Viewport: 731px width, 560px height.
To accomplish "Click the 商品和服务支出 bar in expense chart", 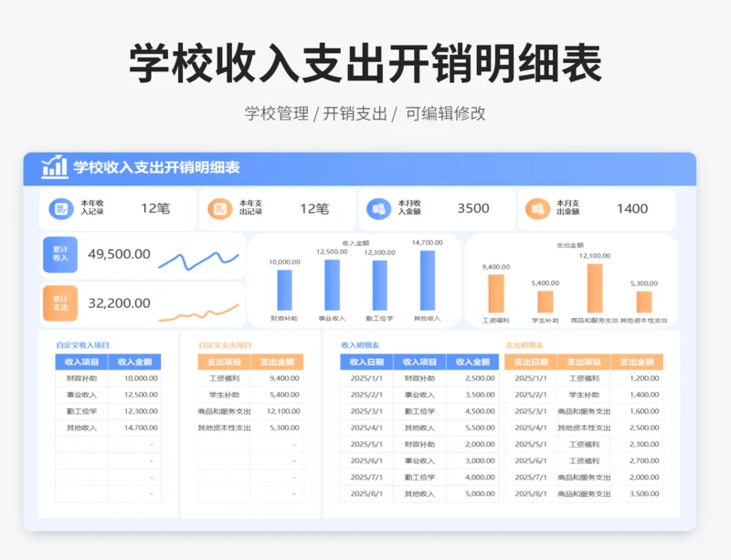I will [595, 288].
